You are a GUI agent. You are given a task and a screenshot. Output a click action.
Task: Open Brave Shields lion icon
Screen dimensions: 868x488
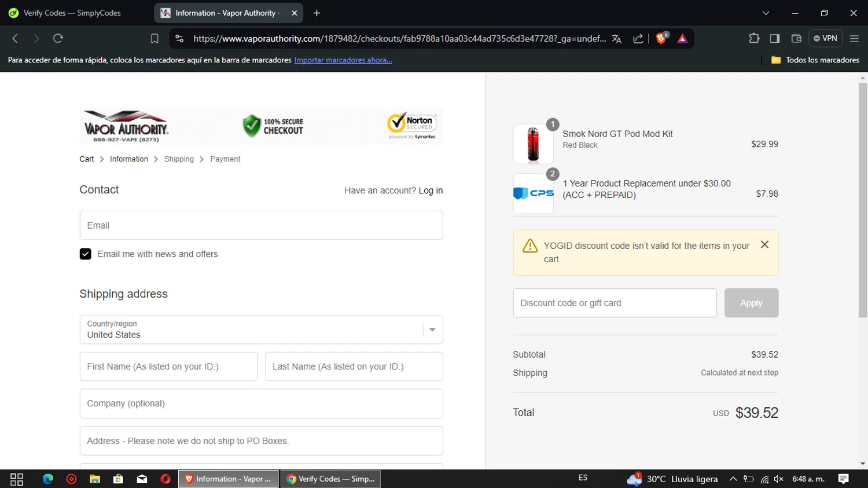pyautogui.click(x=662, y=38)
